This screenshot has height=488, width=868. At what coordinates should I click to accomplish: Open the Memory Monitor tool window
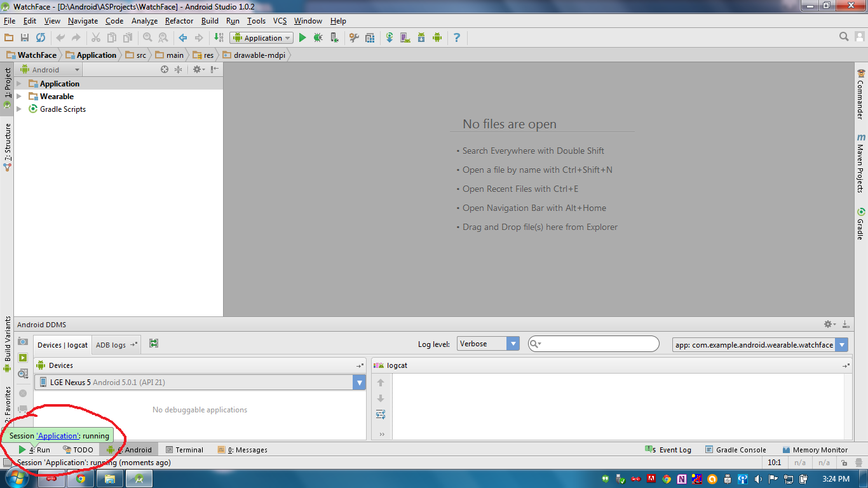pos(815,450)
